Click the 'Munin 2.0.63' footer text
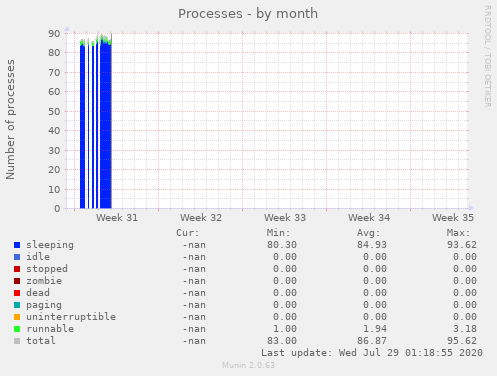497x376 pixels. tap(248, 365)
